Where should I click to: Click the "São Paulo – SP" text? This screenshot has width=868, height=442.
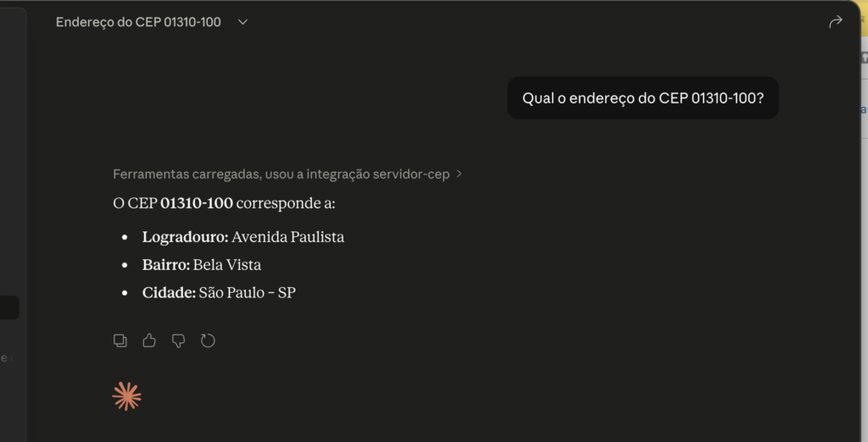tap(248, 293)
